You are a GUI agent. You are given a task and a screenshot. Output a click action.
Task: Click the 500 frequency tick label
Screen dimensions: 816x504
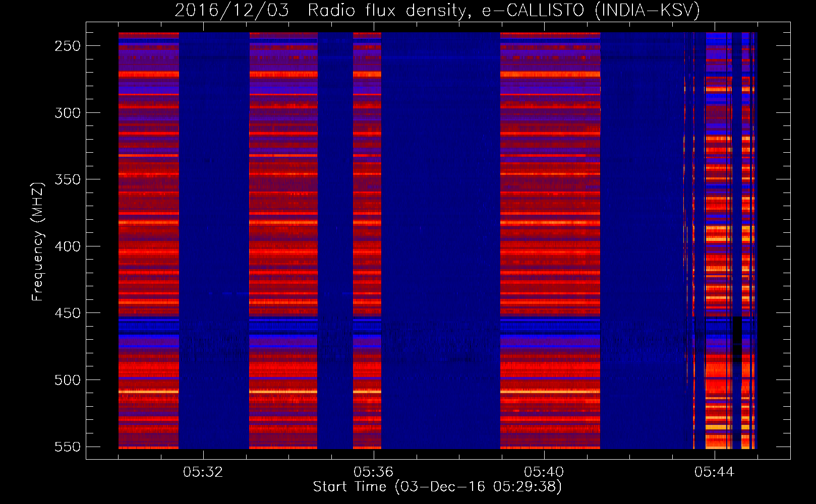68,380
